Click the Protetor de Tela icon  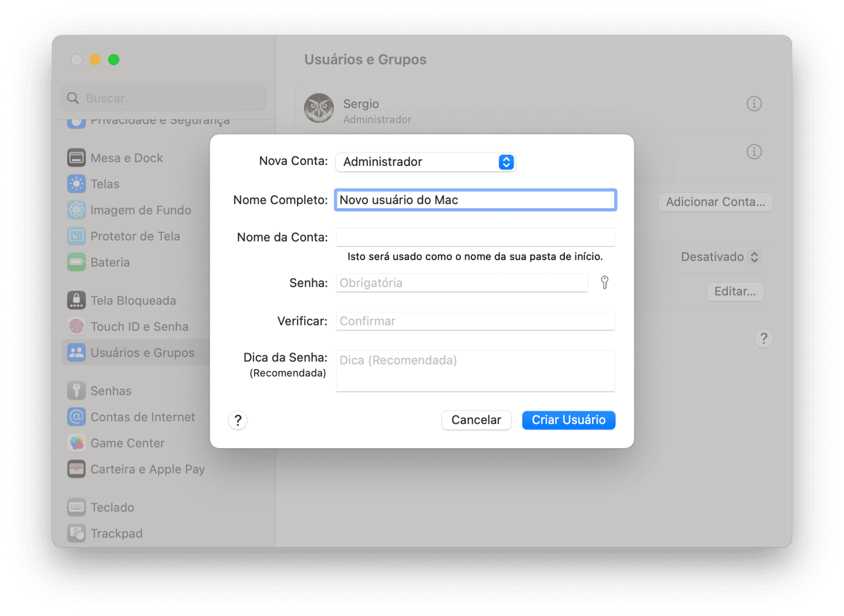tap(76, 237)
